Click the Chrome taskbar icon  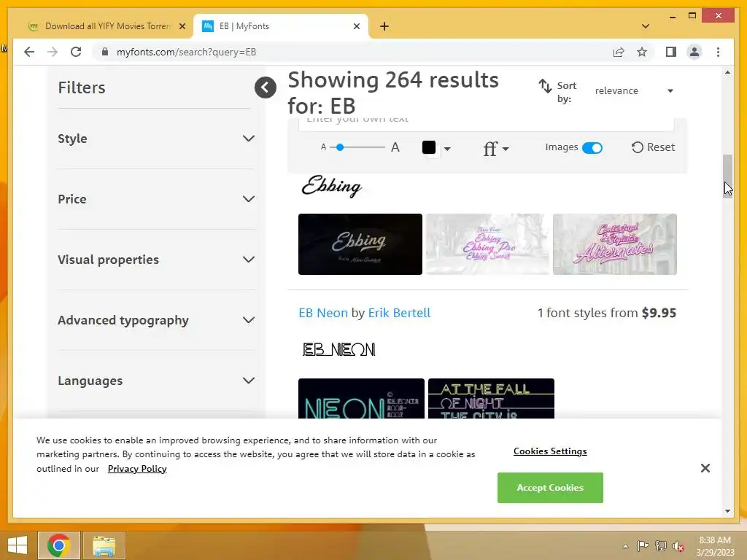(59, 545)
